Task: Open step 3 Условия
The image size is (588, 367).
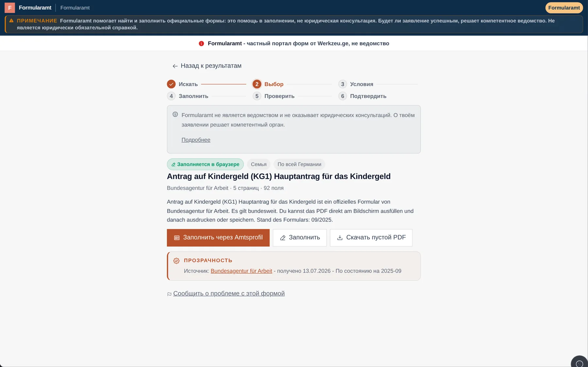Action: point(356,84)
